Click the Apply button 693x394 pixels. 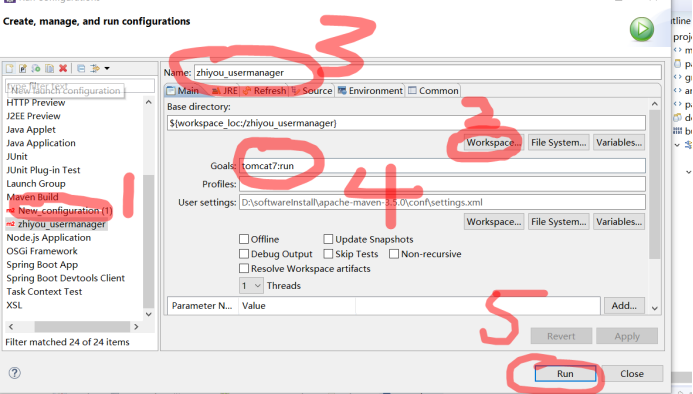627,336
